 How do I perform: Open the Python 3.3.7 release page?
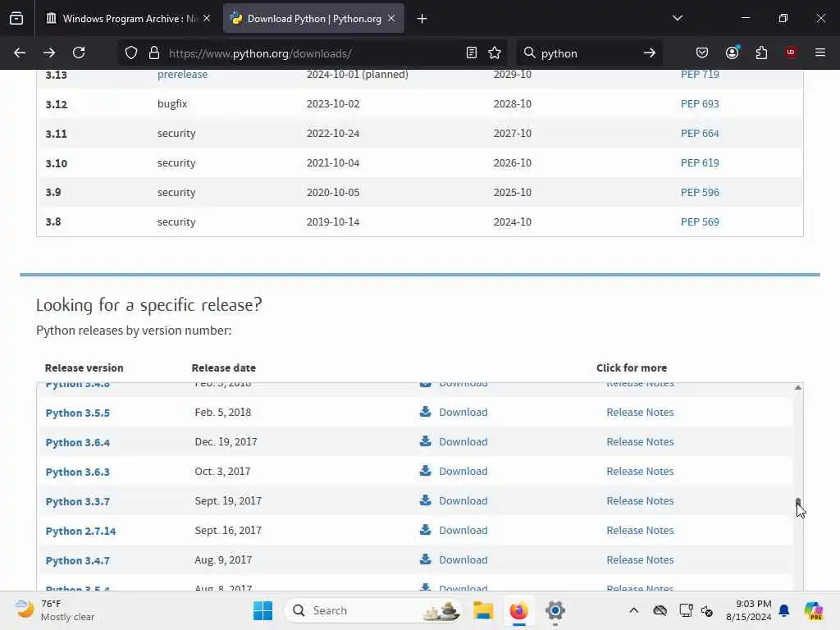(78, 501)
